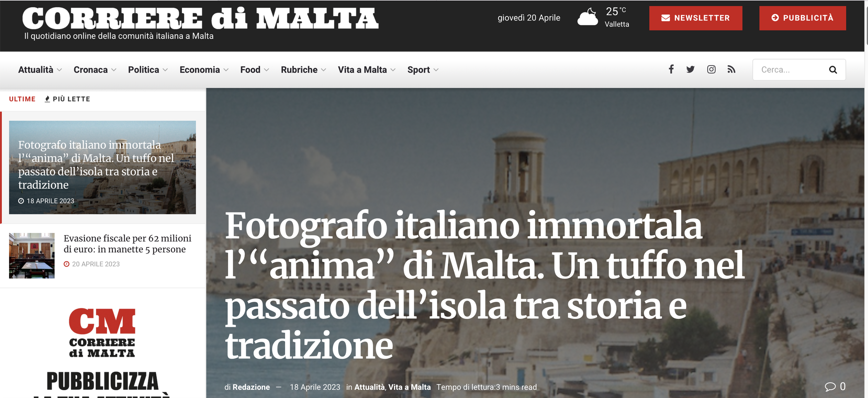The height and width of the screenshot is (398, 868).
Task: Open the RSS feed icon
Action: [731, 69]
